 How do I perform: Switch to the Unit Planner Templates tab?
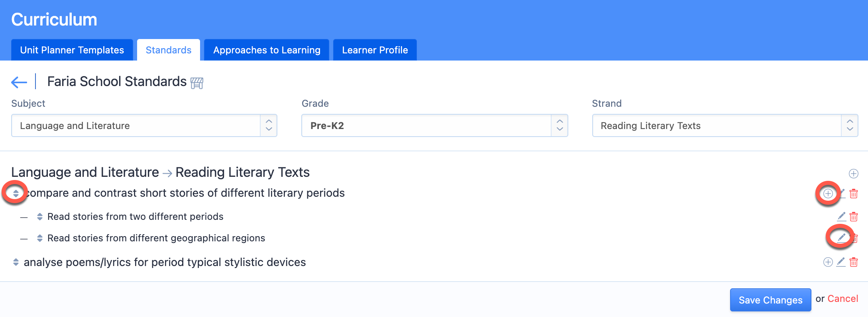coord(72,50)
